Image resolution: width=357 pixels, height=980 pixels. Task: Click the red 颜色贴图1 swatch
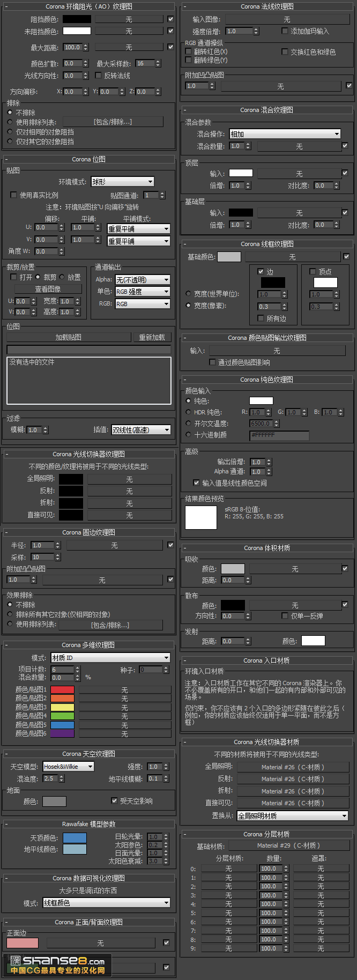[x=62, y=690]
